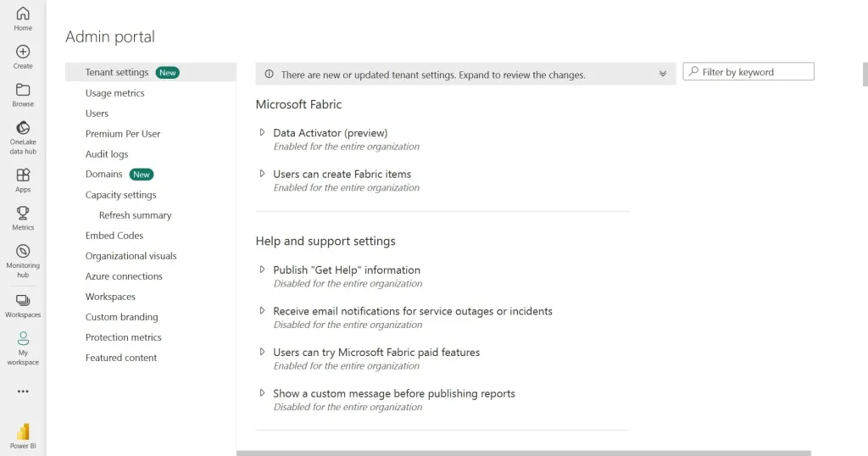Open Workspaces in admin portal menu
This screenshot has height=456, width=868.
tap(110, 297)
